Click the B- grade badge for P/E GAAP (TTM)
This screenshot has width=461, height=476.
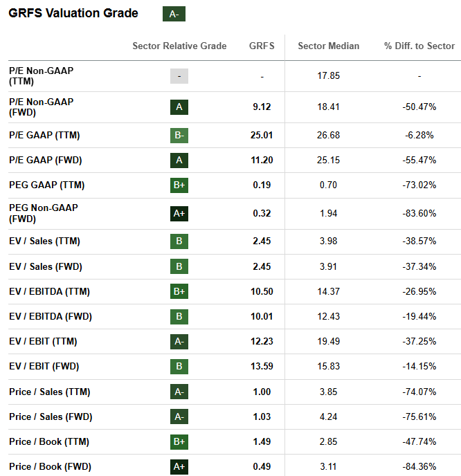click(x=179, y=135)
